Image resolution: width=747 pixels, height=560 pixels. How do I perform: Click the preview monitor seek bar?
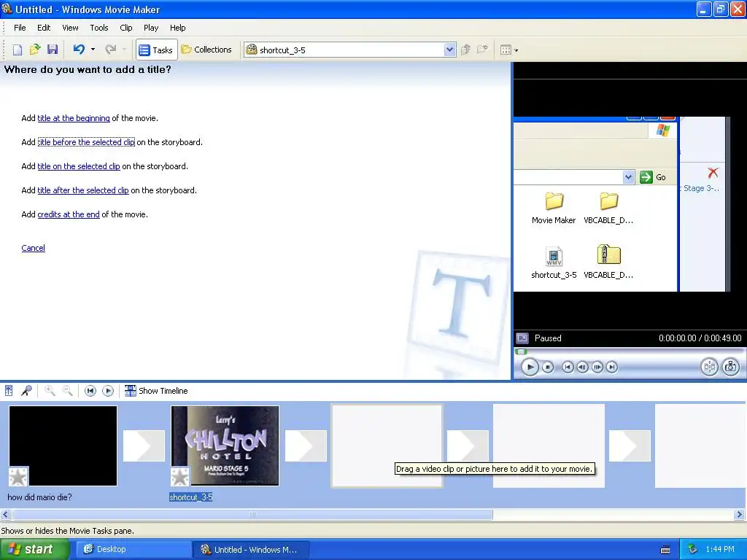point(630,351)
